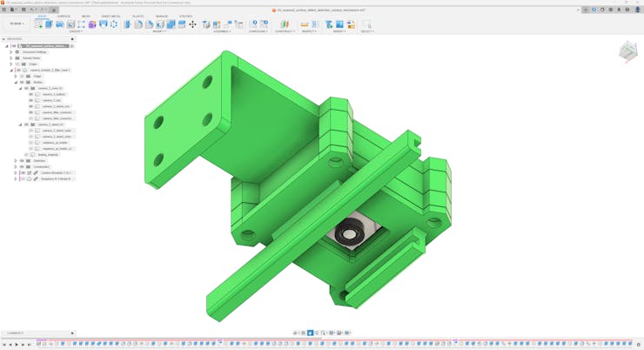The width and height of the screenshot is (644, 350).
Task: Click the Measure ruler icon
Action: pos(305,24)
